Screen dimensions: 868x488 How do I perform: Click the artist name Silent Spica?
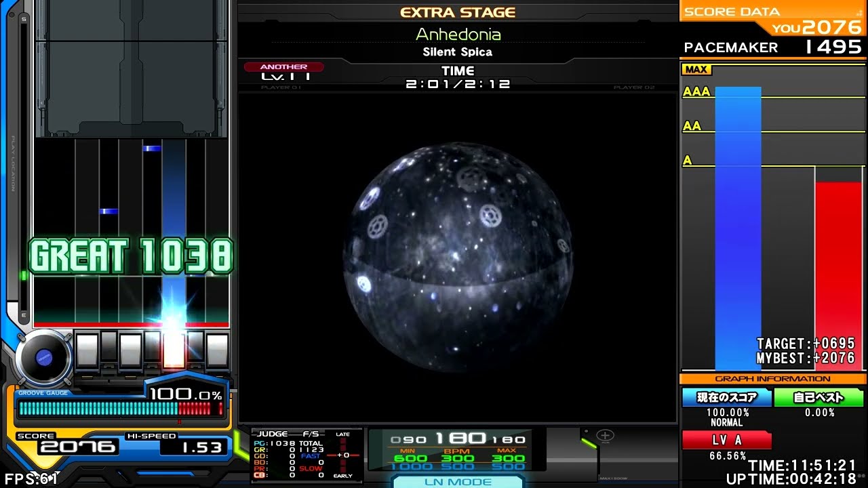[x=458, y=52]
